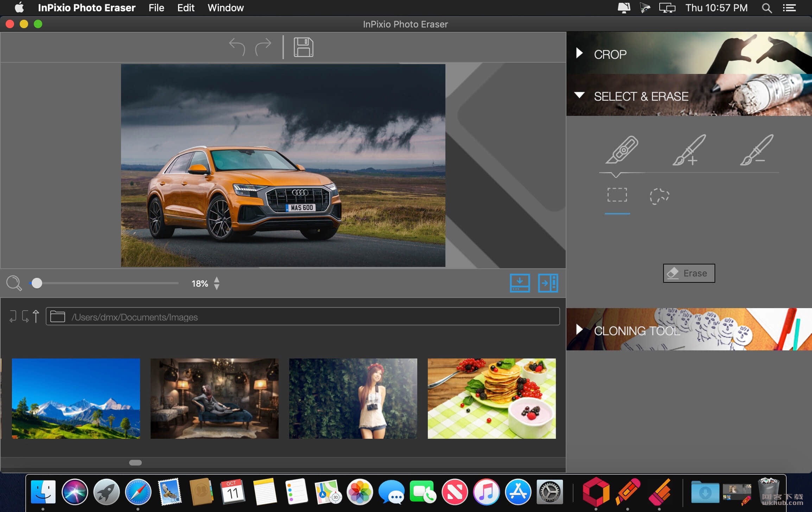Open Spotlight search in menu bar
Viewport: 812px width, 512px height.
click(x=767, y=8)
